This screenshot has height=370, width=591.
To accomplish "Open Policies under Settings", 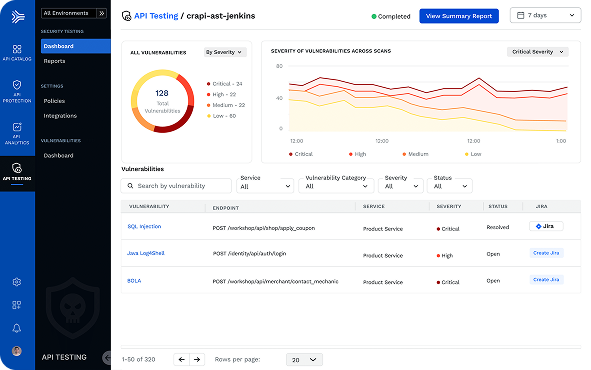I will (54, 101).
